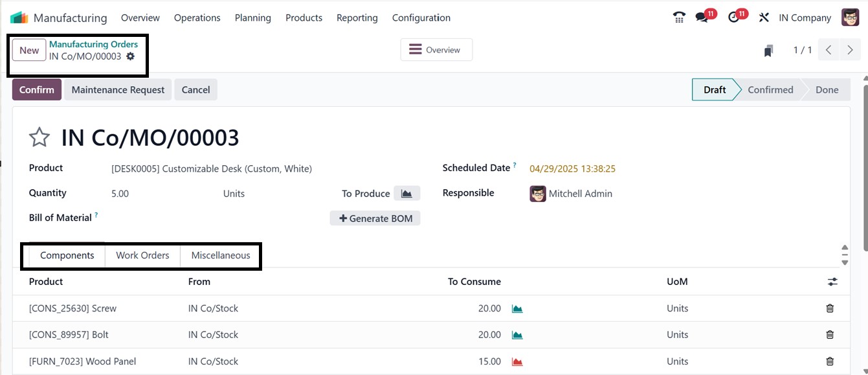
Task: Go to next record with right arrow
Action: (850, 50)
